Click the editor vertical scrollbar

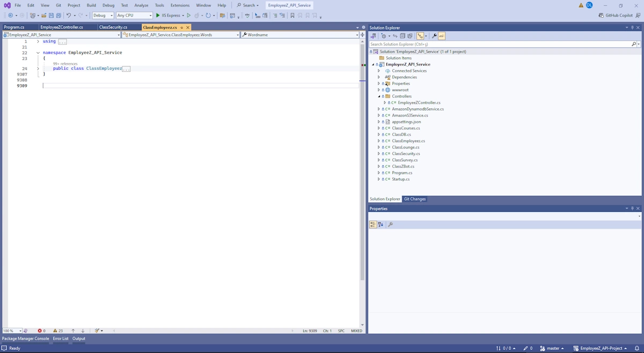(x=362, y=182)
